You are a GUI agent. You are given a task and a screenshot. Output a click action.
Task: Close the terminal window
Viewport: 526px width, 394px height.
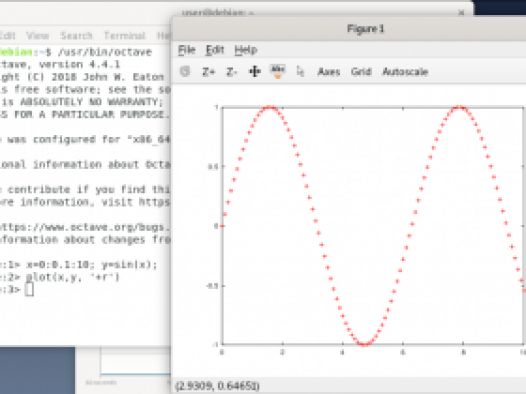[462, 13]
